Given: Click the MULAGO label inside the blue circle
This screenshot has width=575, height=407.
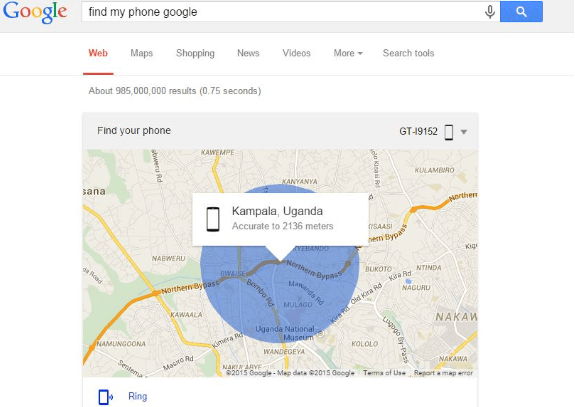Looking at the screenshot, I should pos(298,305).
